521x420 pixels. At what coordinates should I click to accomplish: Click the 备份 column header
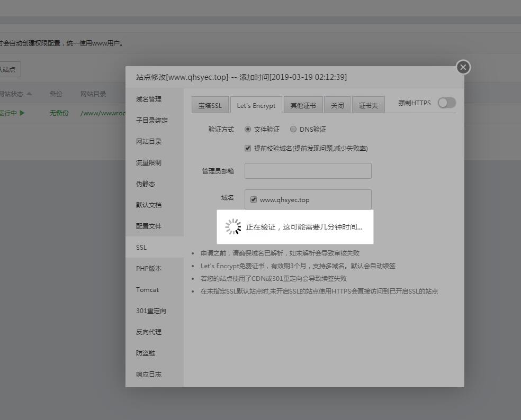pos(56,94)
